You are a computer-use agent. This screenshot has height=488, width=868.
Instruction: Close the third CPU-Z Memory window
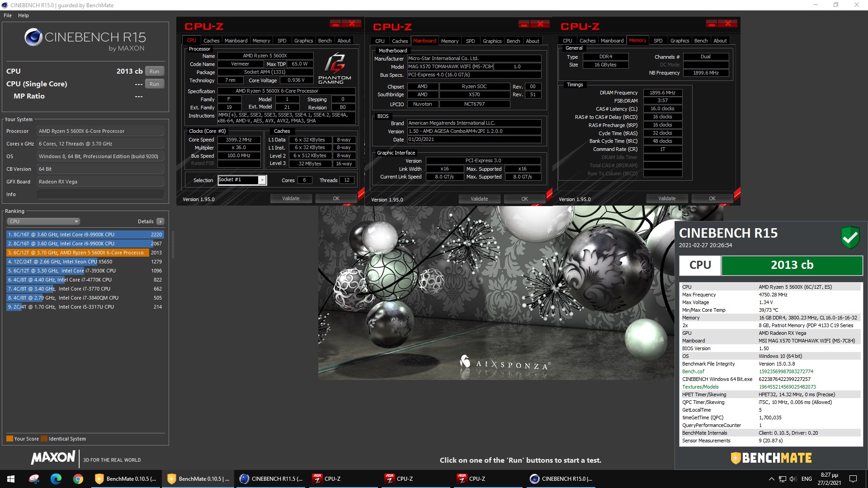point(728,23)
